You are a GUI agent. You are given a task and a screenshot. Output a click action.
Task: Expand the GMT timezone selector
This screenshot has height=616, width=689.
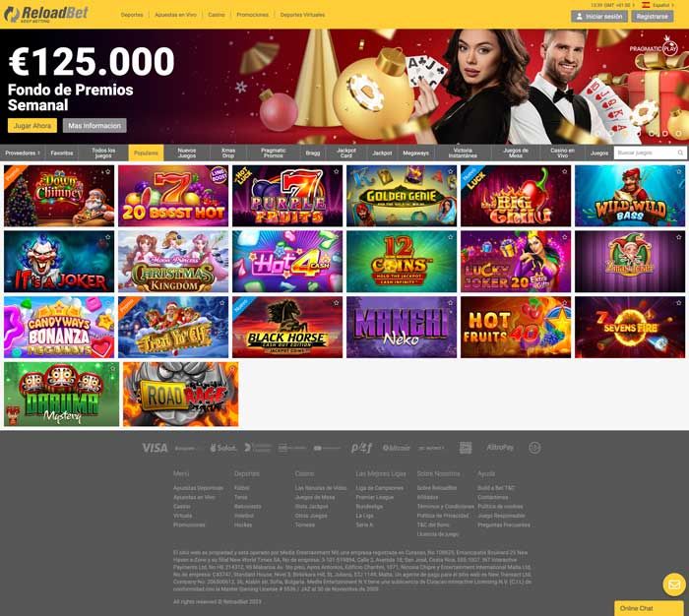tap(613, 5)
